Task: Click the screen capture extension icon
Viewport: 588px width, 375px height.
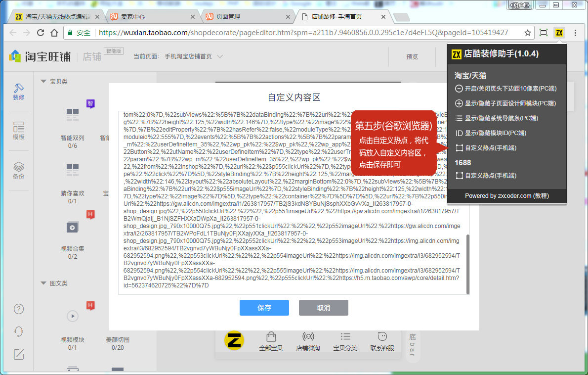Action: [x=544, y=33]
